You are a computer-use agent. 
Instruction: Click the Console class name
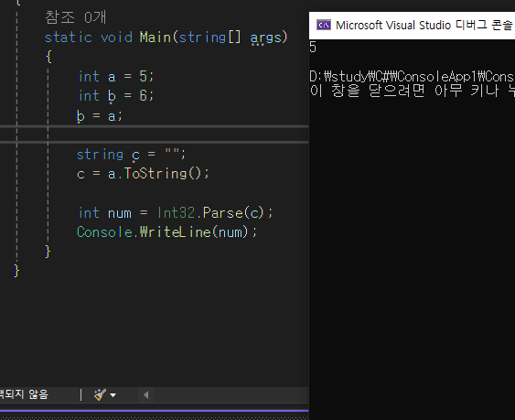click(x=105, y=232)
